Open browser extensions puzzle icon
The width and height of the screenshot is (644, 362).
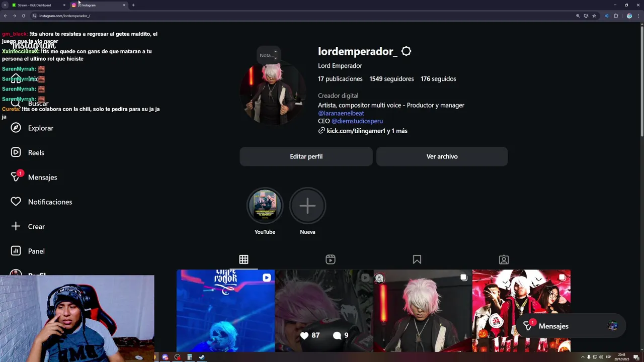(x=616, y=16)
